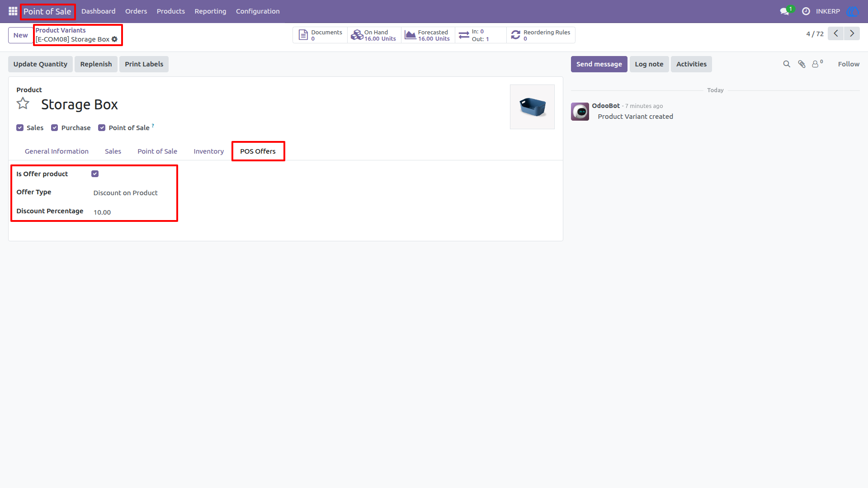Click Replenish button
This screenshot has width=868, height=488.
tap(96, 64)
